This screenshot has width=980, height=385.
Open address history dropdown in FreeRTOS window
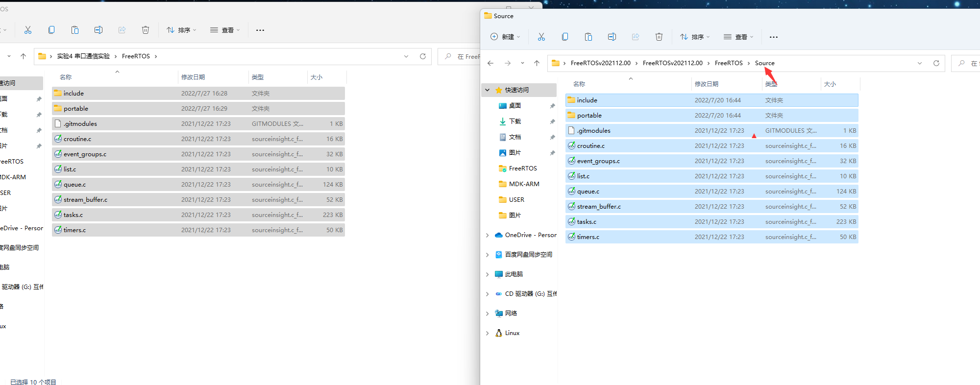click(406, 56)
